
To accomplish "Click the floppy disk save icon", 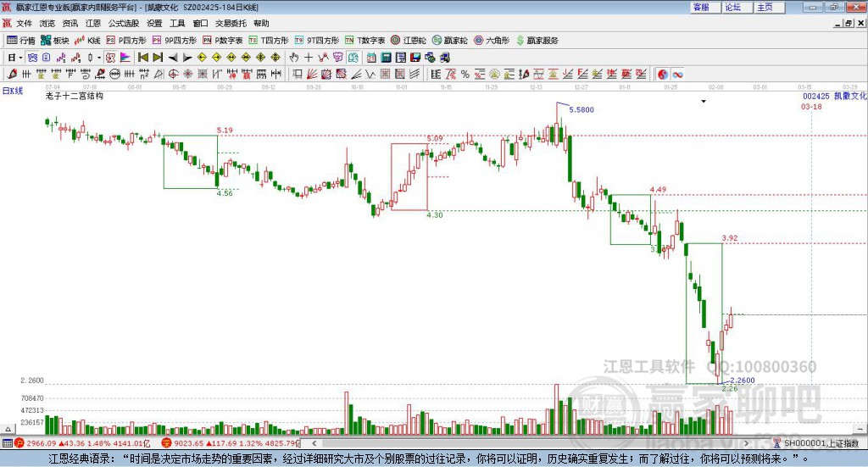I will pos(415,58).
